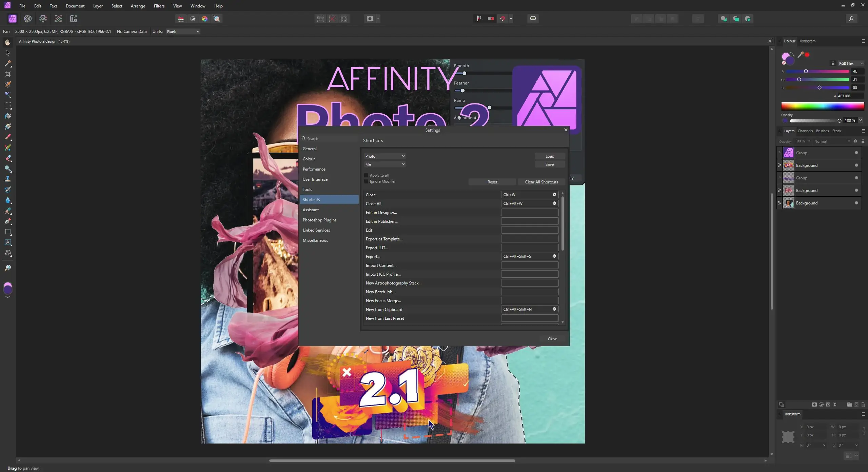Click the colour spectrum hue bar
868x472 pixels.
(822, 106)
